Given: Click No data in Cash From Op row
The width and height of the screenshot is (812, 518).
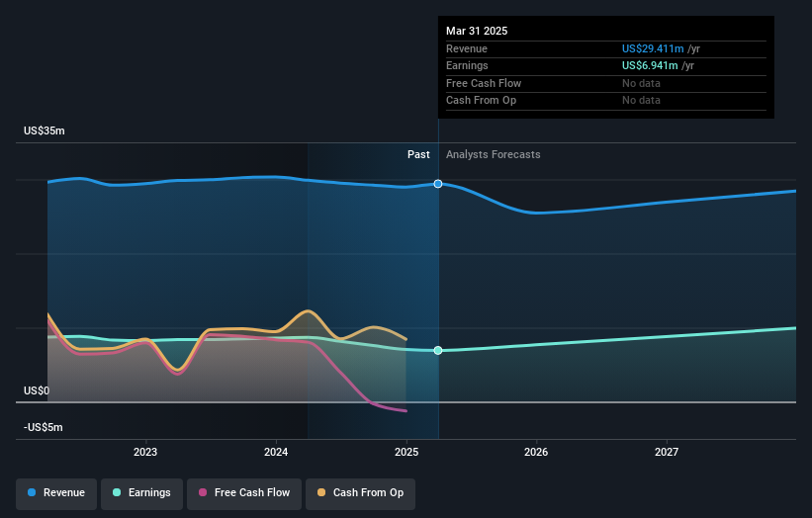Looking at the screenshot, I should 641,101.
